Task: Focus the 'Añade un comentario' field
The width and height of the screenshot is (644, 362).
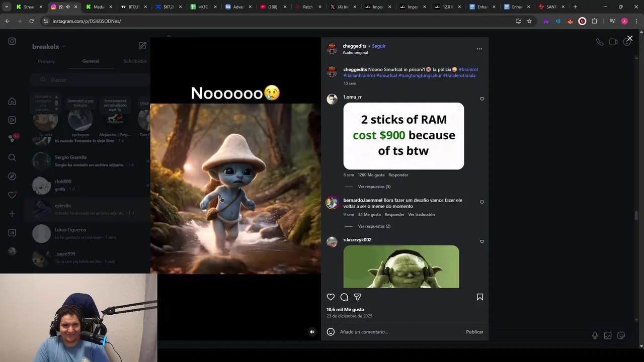Action: point(400,332)
